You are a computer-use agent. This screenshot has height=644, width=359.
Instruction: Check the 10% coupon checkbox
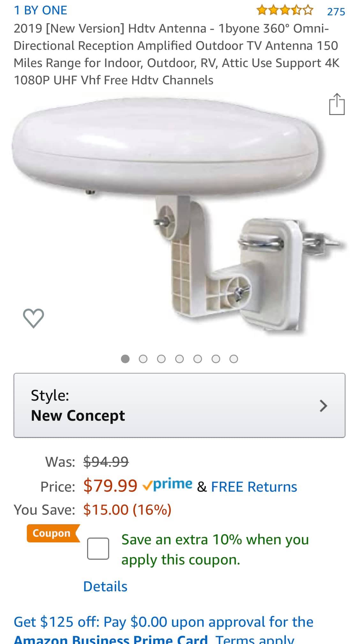click(x=98, y=548)
